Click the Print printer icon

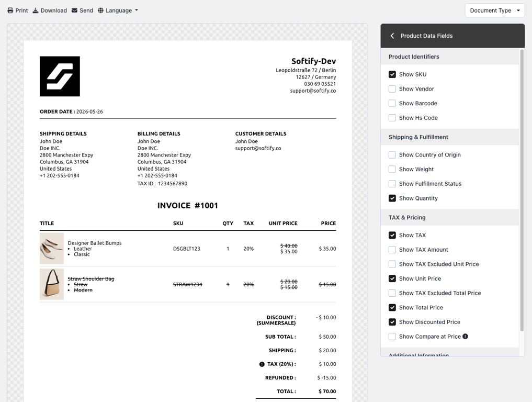(10, 10)
